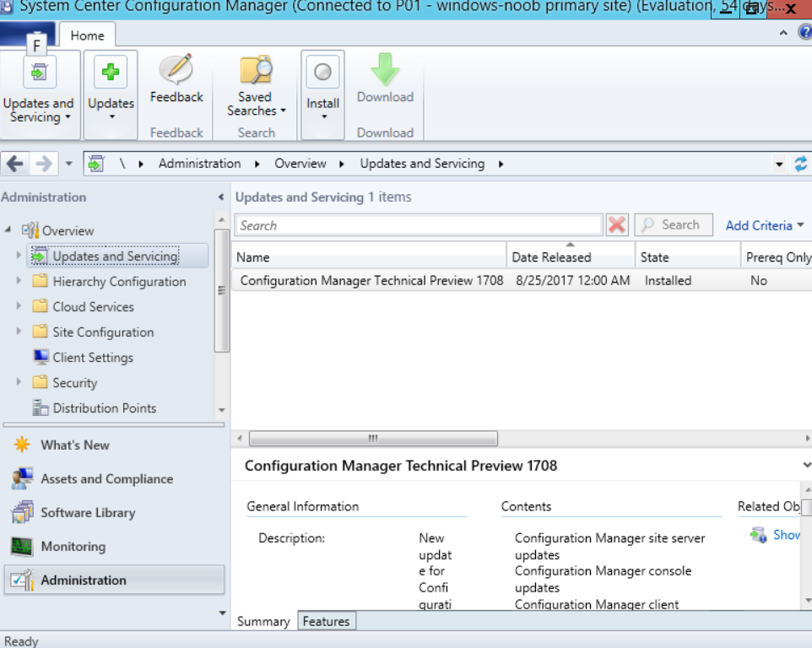Click the Client Settings monitor icon
The width and height of the screenshot is (812, 648).
tap(41, 357)
